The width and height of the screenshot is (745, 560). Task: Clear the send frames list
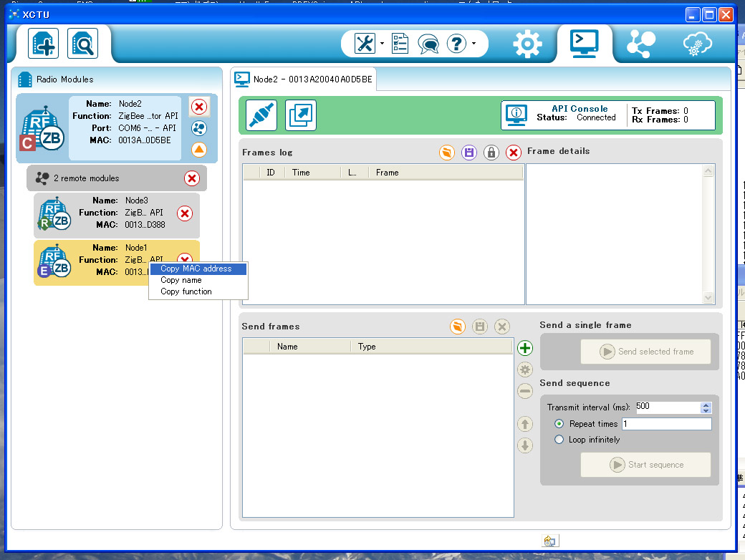tap(502, 327)
